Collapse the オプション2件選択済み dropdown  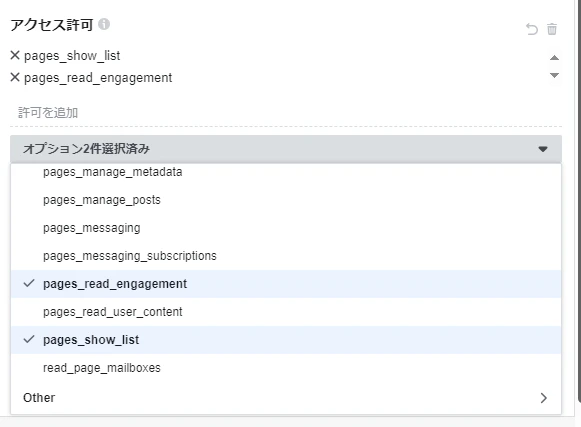point(286,149)
